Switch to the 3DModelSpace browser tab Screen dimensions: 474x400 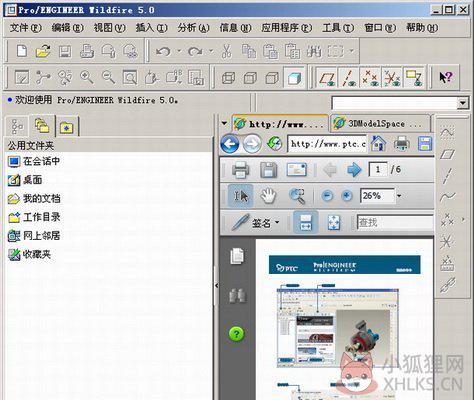pyautogui.click(x=379, y=124)
